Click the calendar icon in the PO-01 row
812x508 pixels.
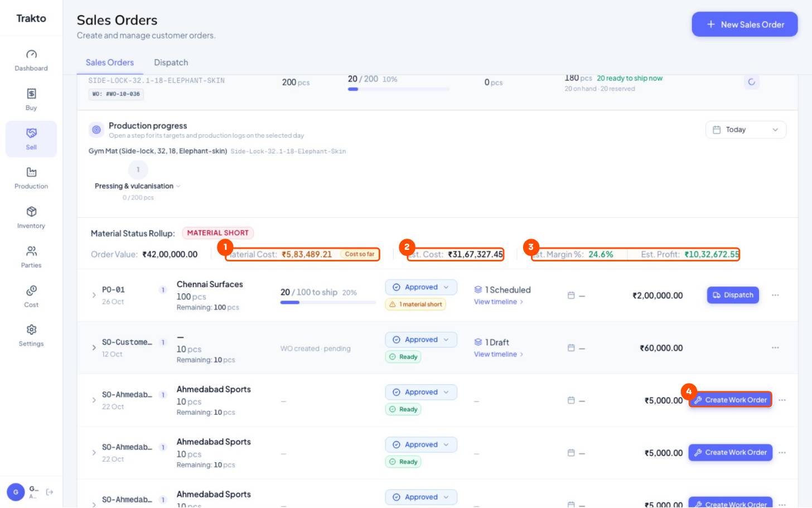click(571, 296)
